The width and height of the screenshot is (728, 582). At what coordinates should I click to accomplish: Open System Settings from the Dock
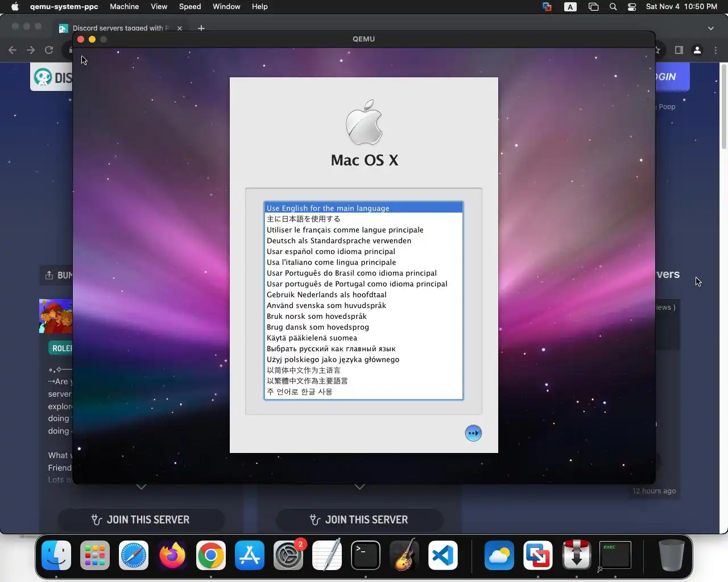288,555
